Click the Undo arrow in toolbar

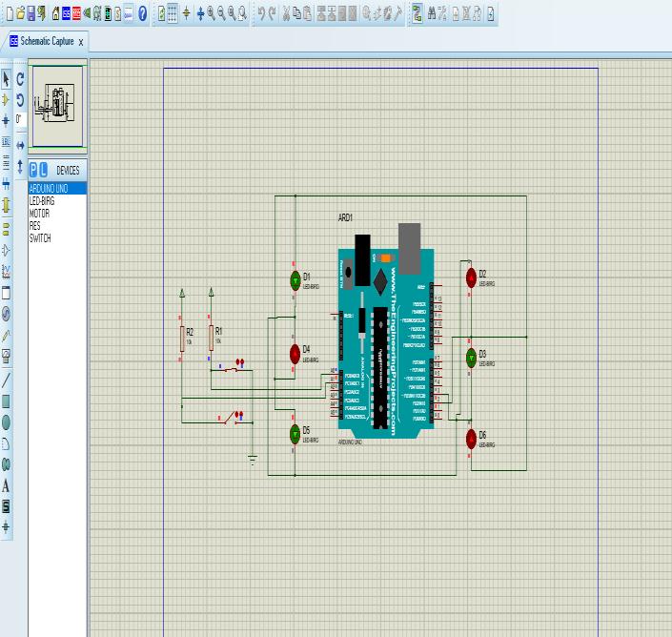click(x=262, y=13)
